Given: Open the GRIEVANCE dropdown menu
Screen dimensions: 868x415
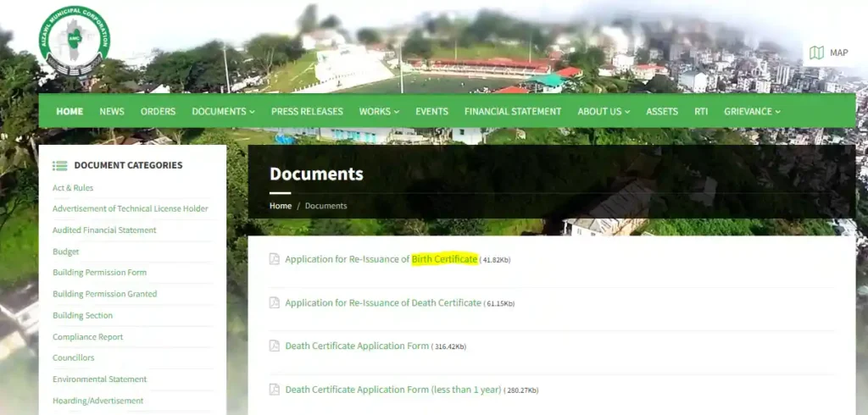Looking at the screenshot, I should click(752, 112).
